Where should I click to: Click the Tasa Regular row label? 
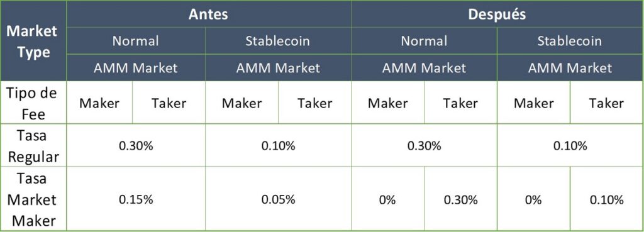[33, 145]
